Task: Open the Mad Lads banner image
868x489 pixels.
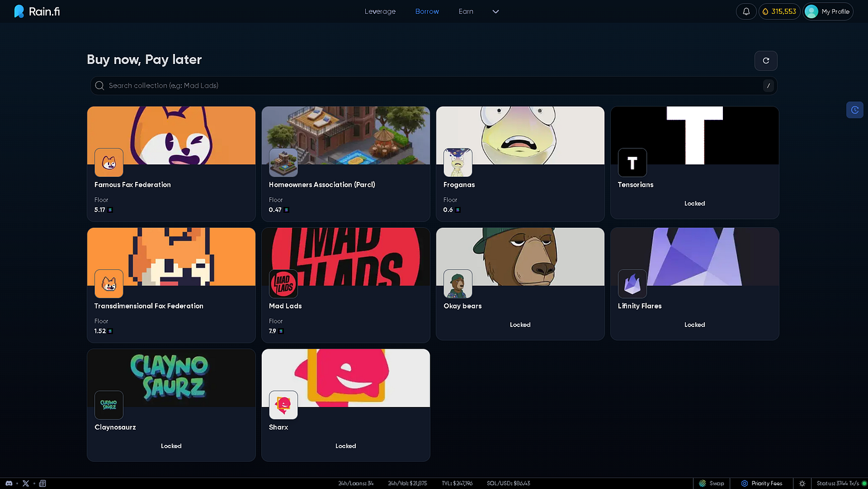Action: (345, 256)
